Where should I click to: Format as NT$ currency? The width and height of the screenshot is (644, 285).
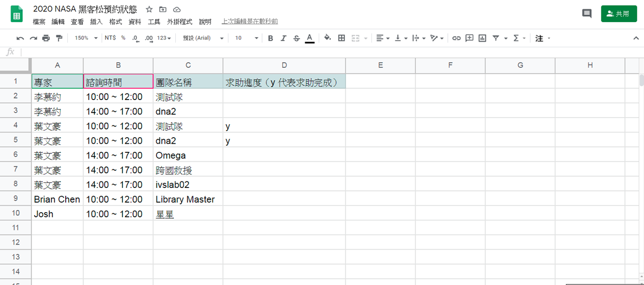[x=110, y=38]
